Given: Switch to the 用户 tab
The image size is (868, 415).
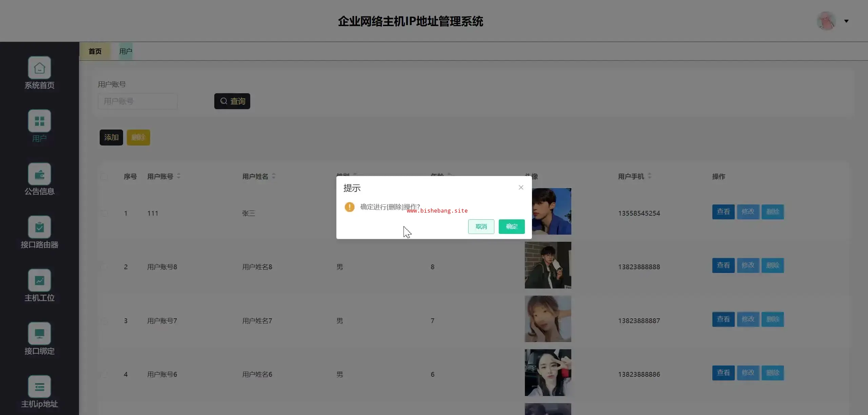Looking at the screenshot, I should [x=125, y=51].
